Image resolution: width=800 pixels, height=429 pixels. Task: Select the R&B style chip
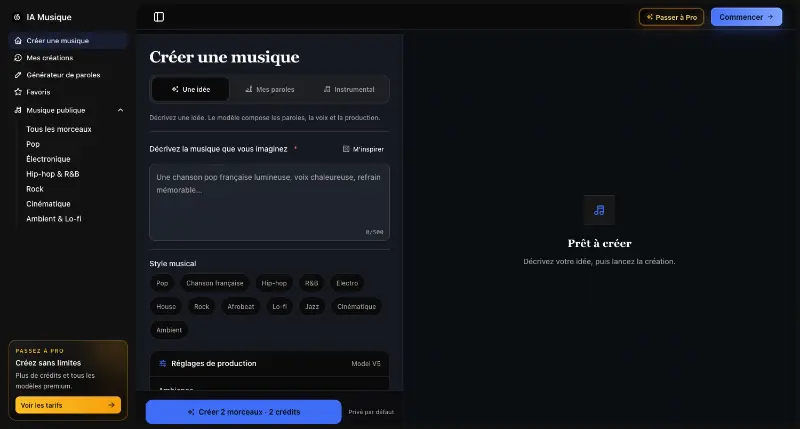(311, 283)
